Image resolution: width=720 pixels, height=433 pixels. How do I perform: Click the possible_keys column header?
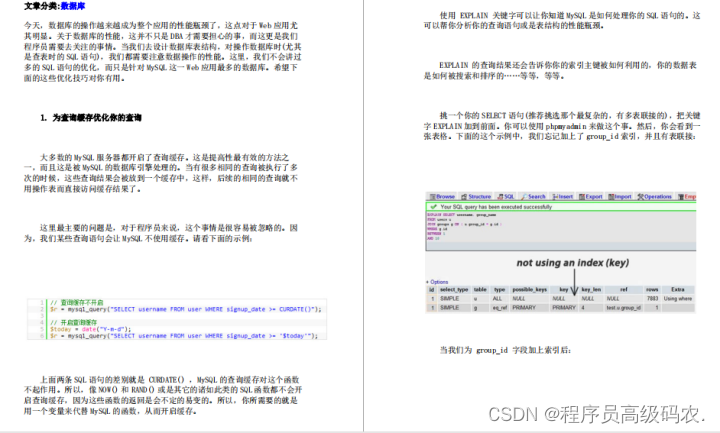click(x=529, y=290)
